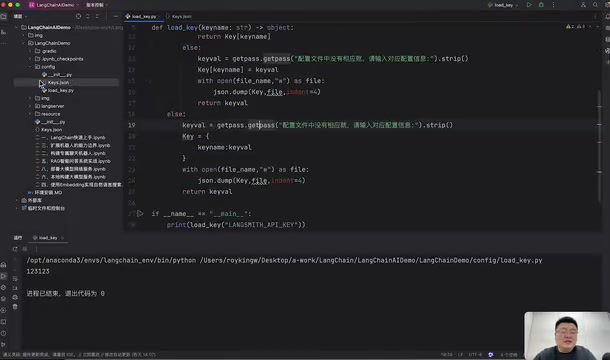The image size is (610, 360).
Task: Click the AI assistant icon in status bar
Action: 491,355
